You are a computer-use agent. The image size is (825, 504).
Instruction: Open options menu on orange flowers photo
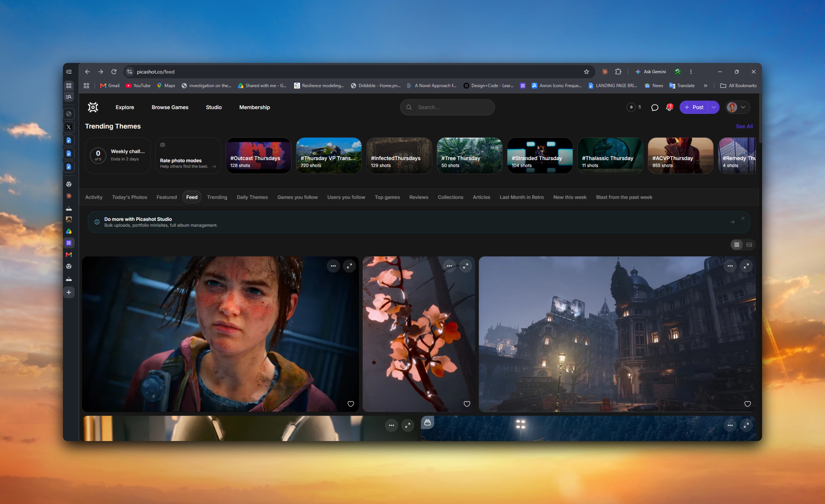pos(449,266)
